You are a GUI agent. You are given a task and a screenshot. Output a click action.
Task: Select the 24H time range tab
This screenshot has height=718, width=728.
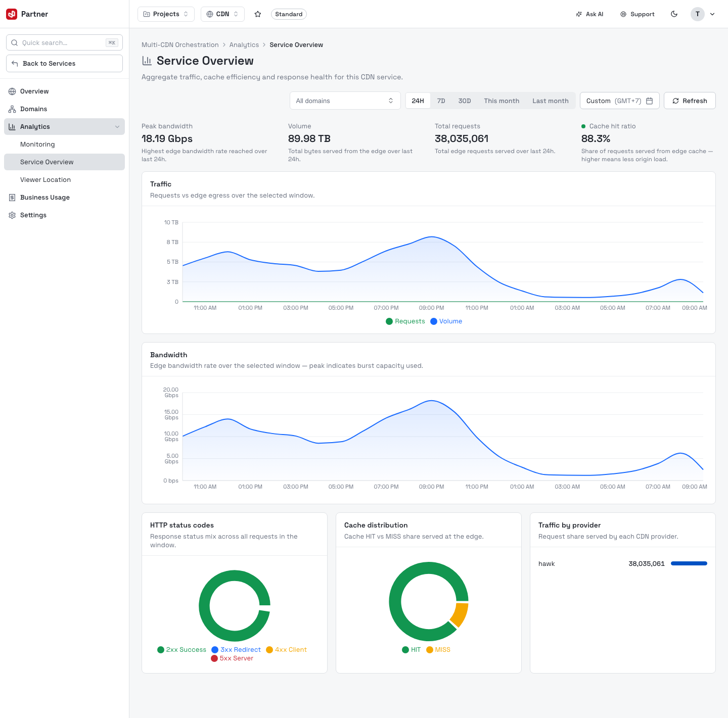(x=418, y=101)
